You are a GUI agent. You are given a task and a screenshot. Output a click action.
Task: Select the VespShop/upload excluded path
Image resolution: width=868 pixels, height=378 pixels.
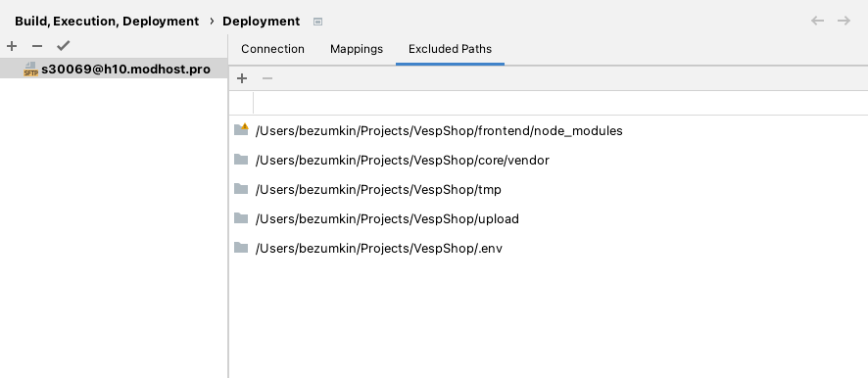click(548, 218)
